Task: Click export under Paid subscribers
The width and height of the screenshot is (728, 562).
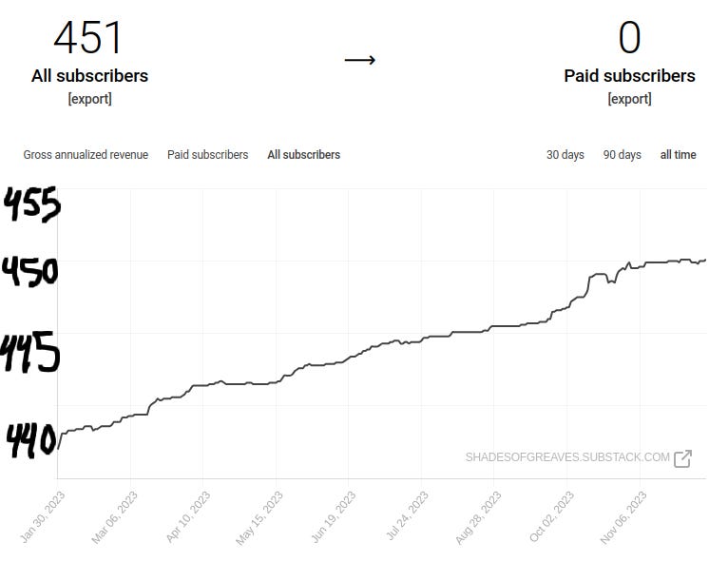Action: tap(629, 99)
